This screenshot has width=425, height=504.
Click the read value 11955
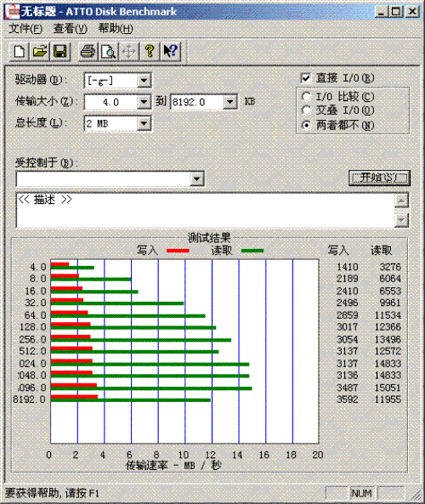click(x=388, y=399)
